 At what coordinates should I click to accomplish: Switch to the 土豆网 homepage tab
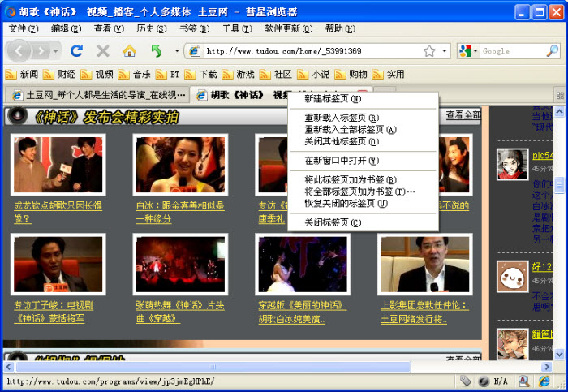pyautogui.click(x=98, y=95)
